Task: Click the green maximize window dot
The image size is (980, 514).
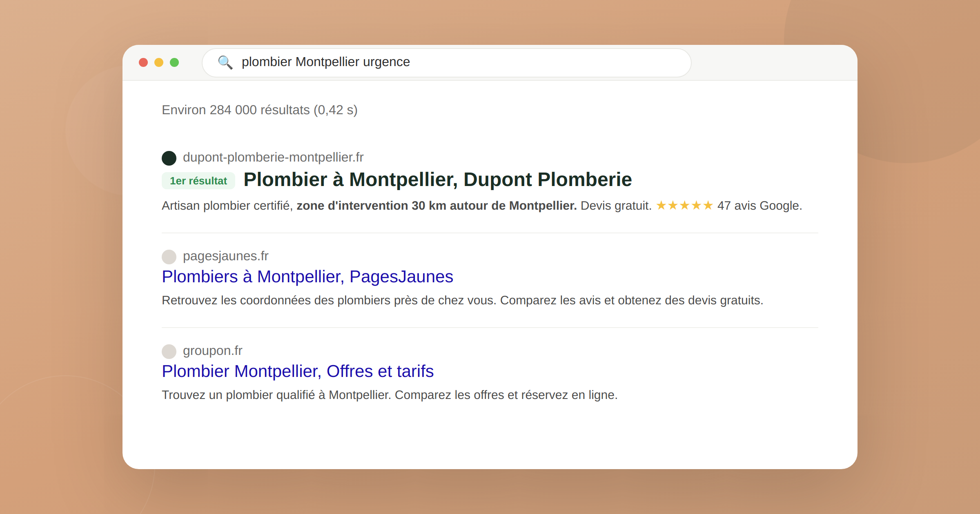Action: pos(174,62)
